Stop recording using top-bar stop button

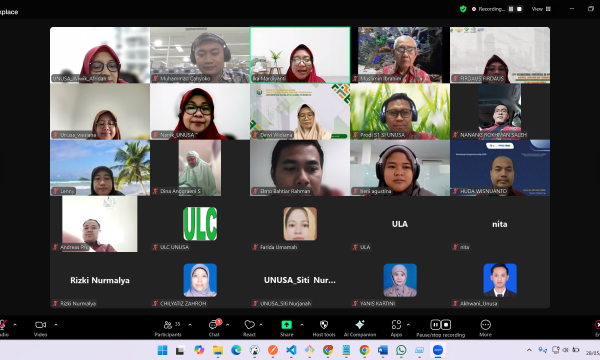point(519,9)
